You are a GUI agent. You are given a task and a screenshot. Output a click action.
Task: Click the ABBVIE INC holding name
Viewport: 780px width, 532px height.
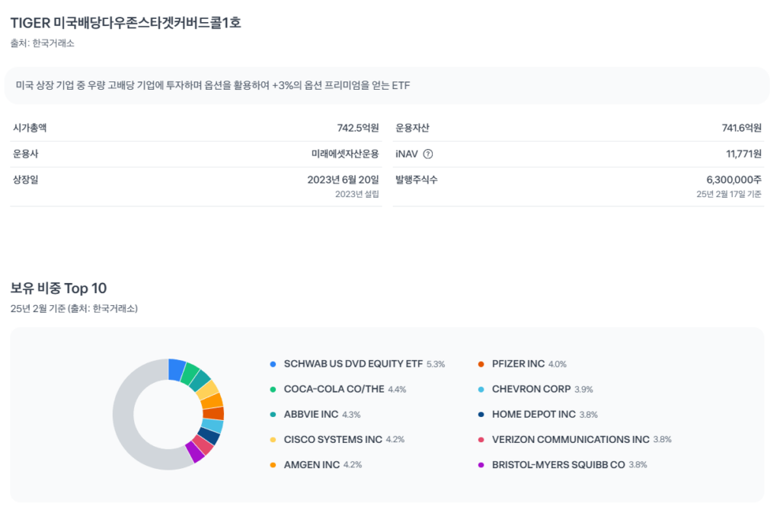311,414
